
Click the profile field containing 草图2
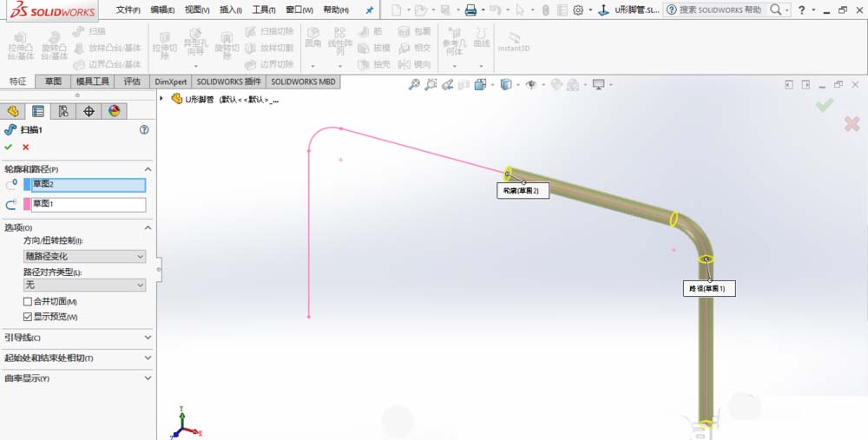tap(89, 185)
